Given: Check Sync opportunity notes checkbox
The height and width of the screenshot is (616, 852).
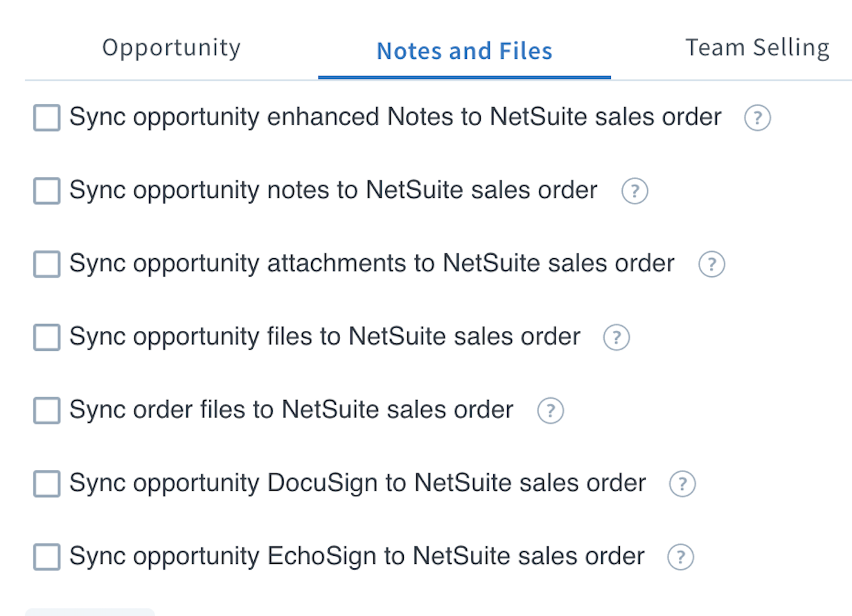Looking at the screenshot, I should (x=47, y=191).
